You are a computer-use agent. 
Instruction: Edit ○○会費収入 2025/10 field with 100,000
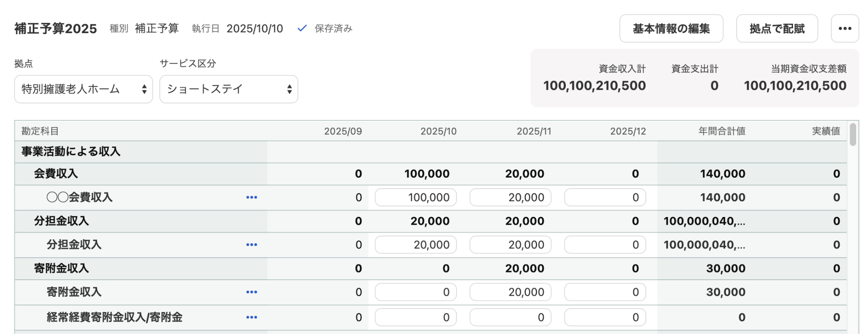416,198
